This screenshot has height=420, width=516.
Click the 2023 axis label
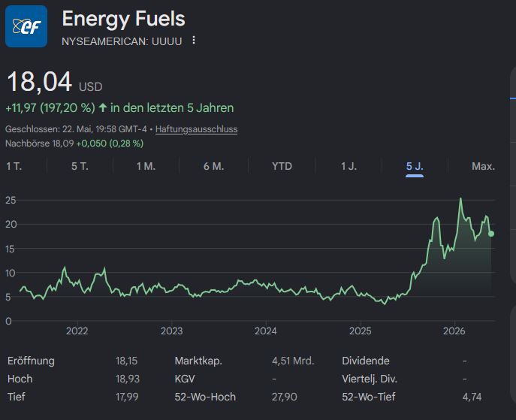[171, 331]
